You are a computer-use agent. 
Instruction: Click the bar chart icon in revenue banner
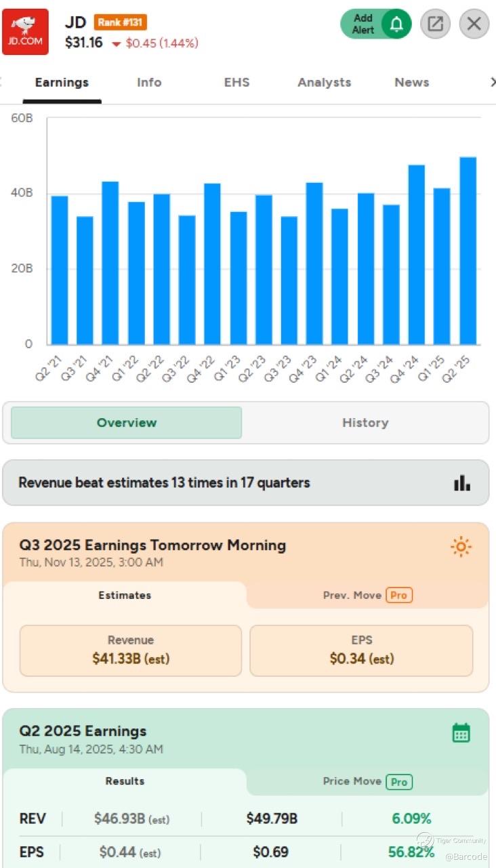coord(462,482)
